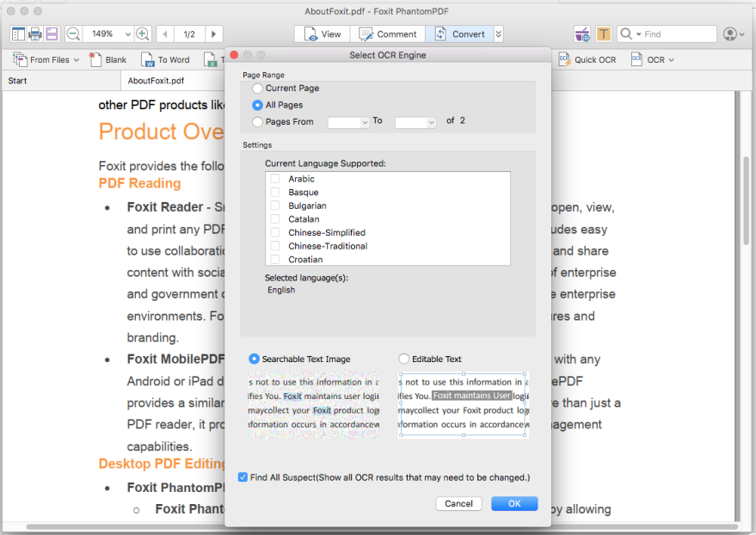Choose Searchable Text Image option
This screenshot has height=535, width=756.
click(x=254, y=359)
